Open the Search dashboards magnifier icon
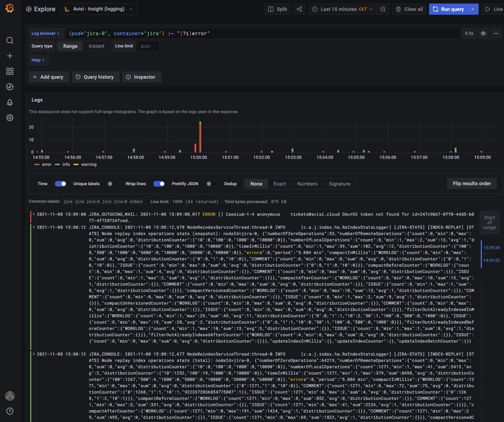 pos(10,40)
